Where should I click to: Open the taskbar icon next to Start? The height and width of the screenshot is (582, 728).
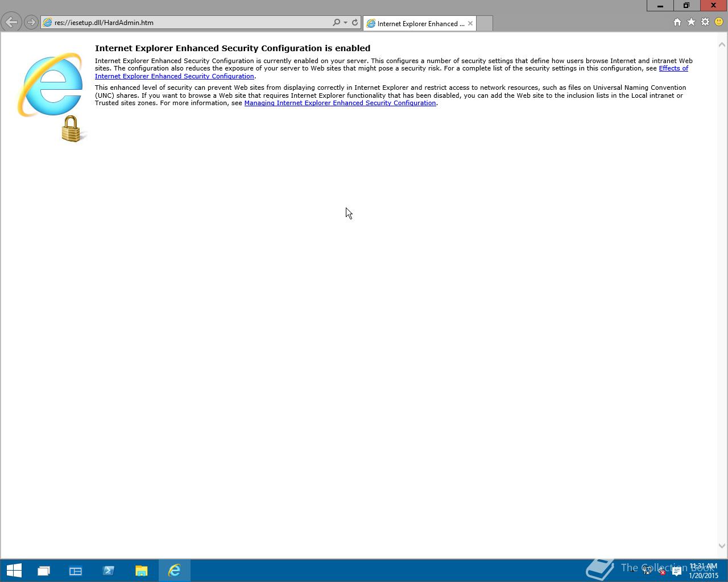tap(43, 571)
